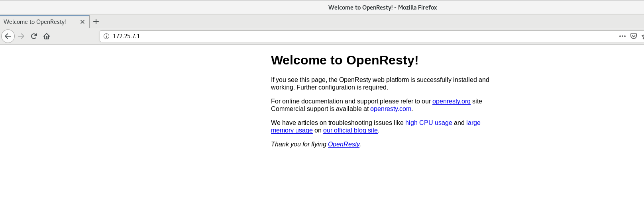Select the Welcome to OpenResty! tab

45,22
